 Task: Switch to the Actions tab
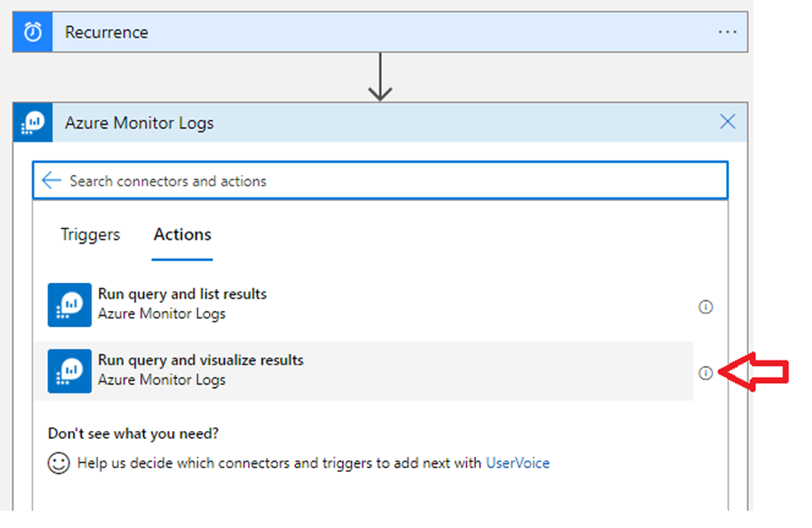tap(182, 235)
